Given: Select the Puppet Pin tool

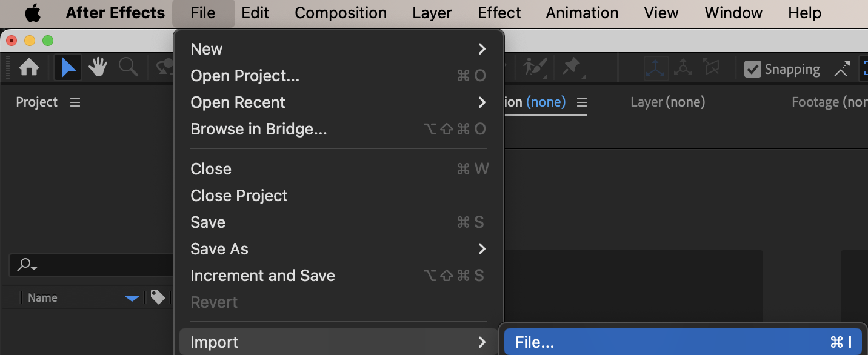Looking at the screenshot, I should (x=572, y=68).
